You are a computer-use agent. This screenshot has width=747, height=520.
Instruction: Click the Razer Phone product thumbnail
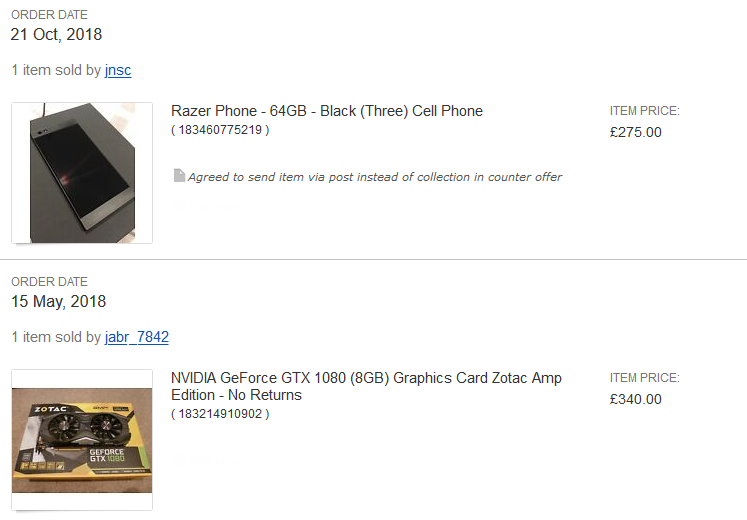point(82,173)
